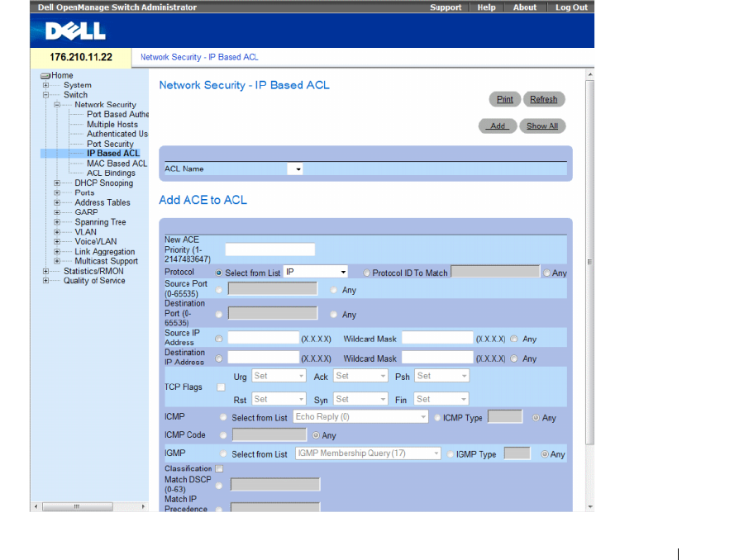Select Destination IP Address radio button
Screen dimensions: 744x560
click(219, 359)
